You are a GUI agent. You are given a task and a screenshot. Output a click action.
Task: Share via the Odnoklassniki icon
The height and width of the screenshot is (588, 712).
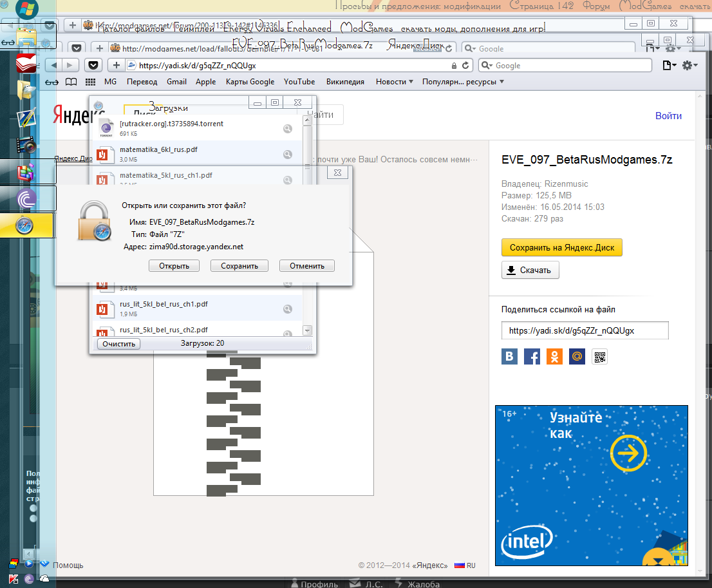point(554,357)
